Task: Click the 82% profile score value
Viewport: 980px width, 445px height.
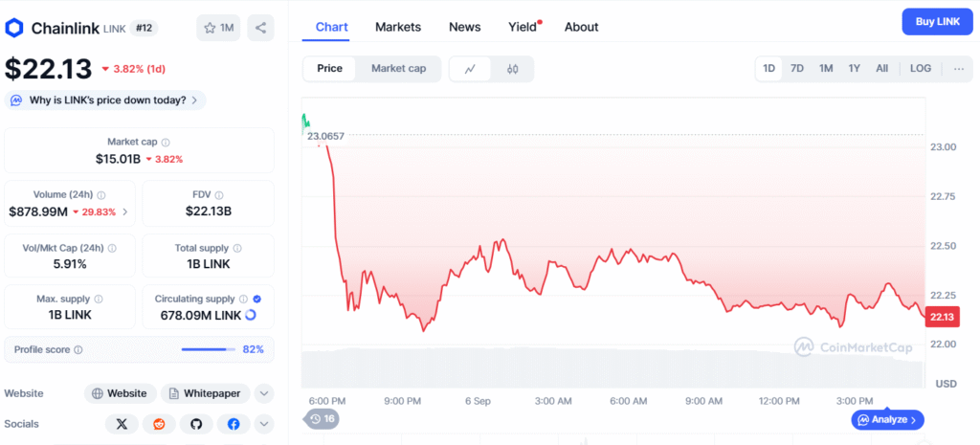Action: [253, 349]
